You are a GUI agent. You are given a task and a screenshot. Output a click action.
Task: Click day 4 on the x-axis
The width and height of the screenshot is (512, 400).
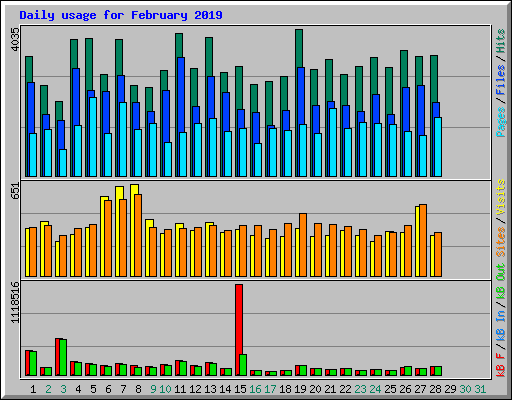[x=78, y=389]
